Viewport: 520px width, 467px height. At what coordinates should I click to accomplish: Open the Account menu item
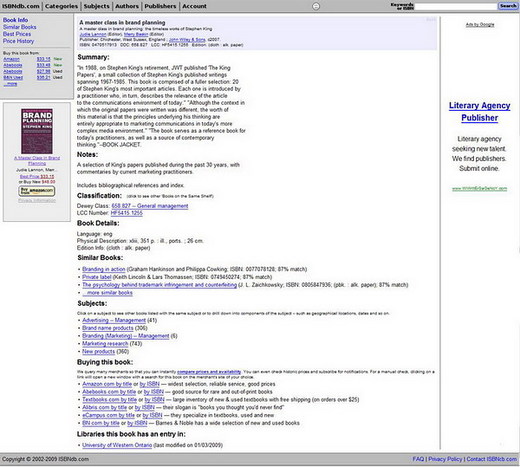(x=194, y=6)
